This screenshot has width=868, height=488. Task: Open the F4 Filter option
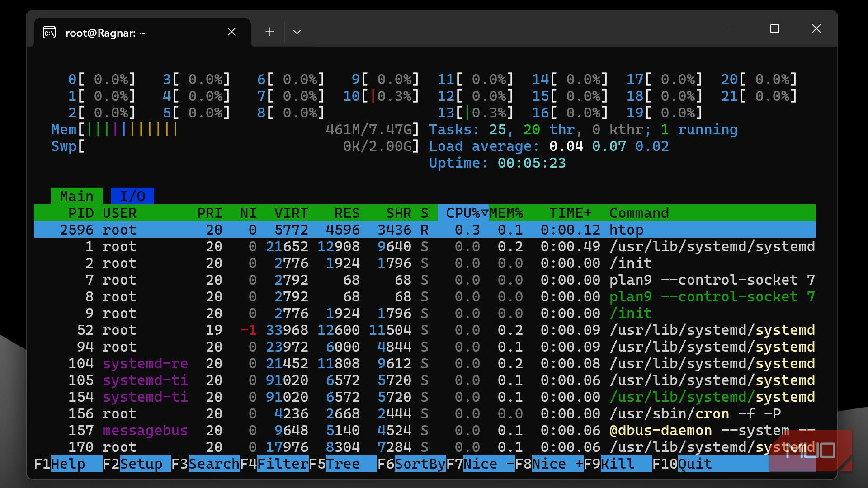(x=283, y=464)
